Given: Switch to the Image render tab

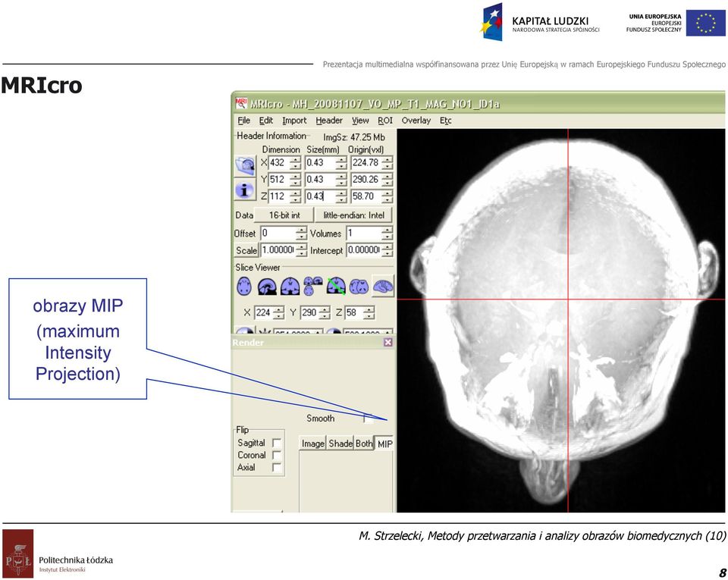Looking at the screenshot, I should (313, 444).
